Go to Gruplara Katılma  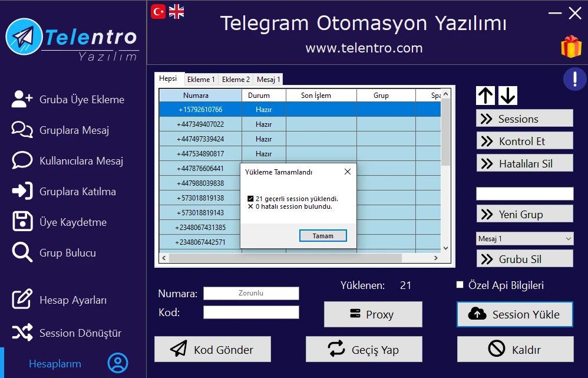(x=64, y=192)
